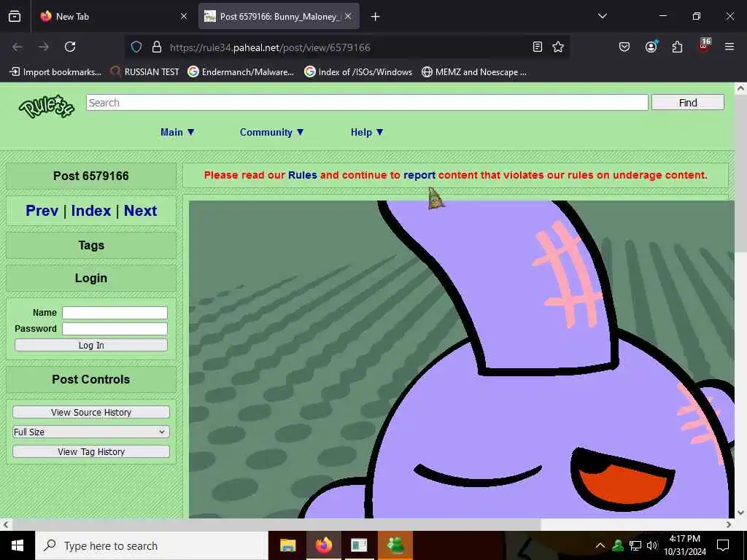Screen dimensions: 747x560
Task: Switch to the Post 6579166 tab
Action: click(279, 16)
